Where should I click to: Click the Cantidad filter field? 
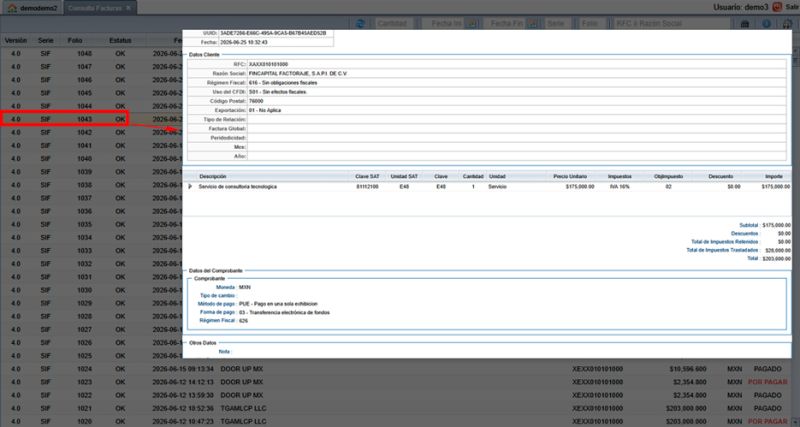click(x=394, y=23)
